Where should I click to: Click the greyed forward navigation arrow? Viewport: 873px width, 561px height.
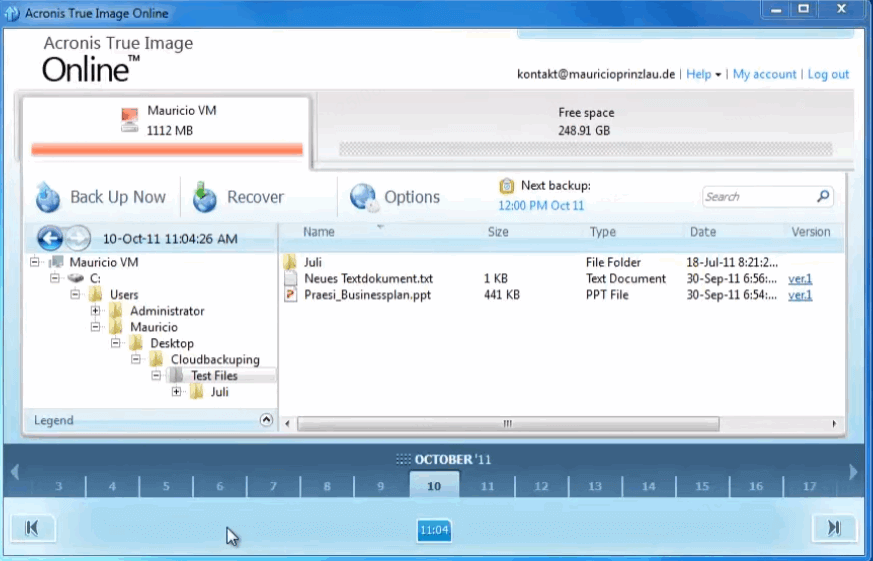point(78,238)
